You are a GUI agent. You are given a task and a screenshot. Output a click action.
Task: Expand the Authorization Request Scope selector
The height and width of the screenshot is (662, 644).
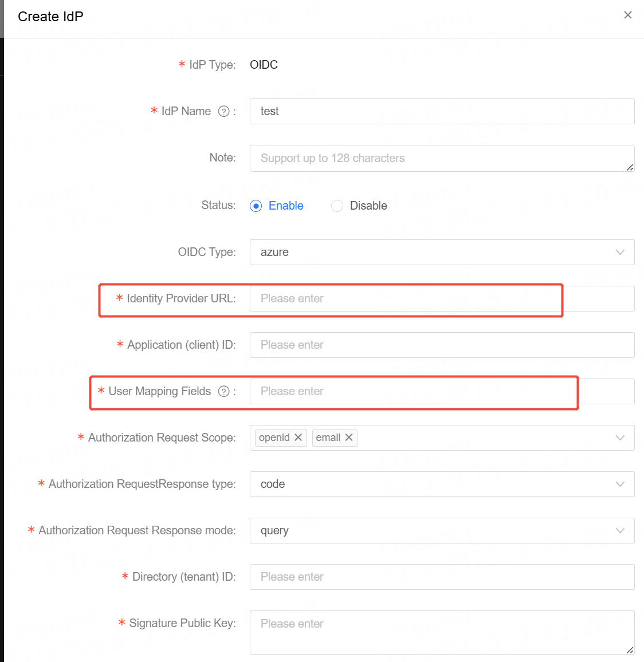click(620, 438)
